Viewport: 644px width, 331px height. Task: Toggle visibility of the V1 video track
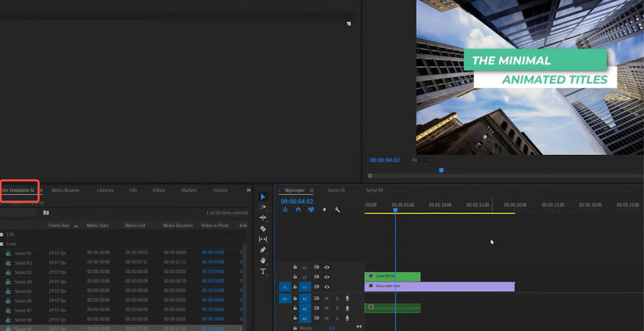(x=326, y=287)
